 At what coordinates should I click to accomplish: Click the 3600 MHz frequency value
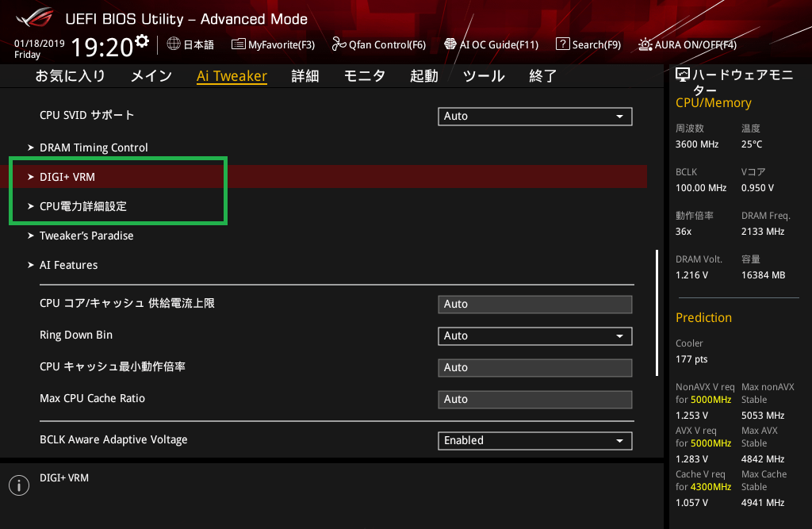pyautogui.click(x=697, y=144)
